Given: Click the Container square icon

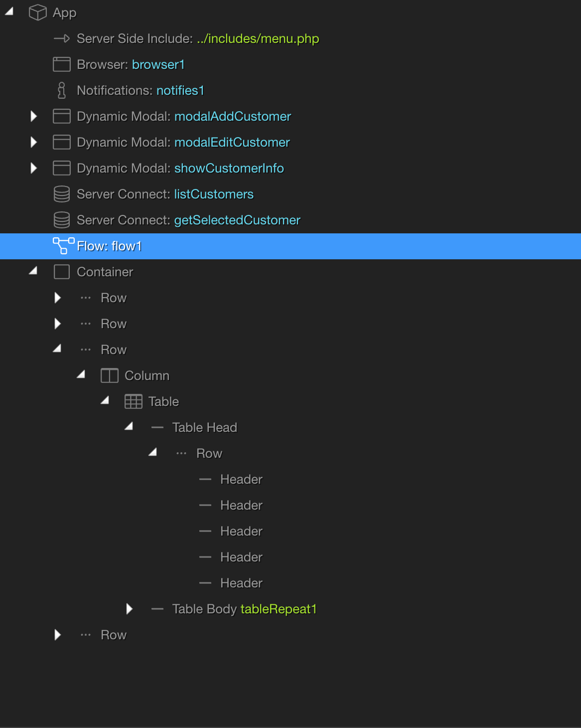Looking at the screenshot, I should tap(61, 272).
